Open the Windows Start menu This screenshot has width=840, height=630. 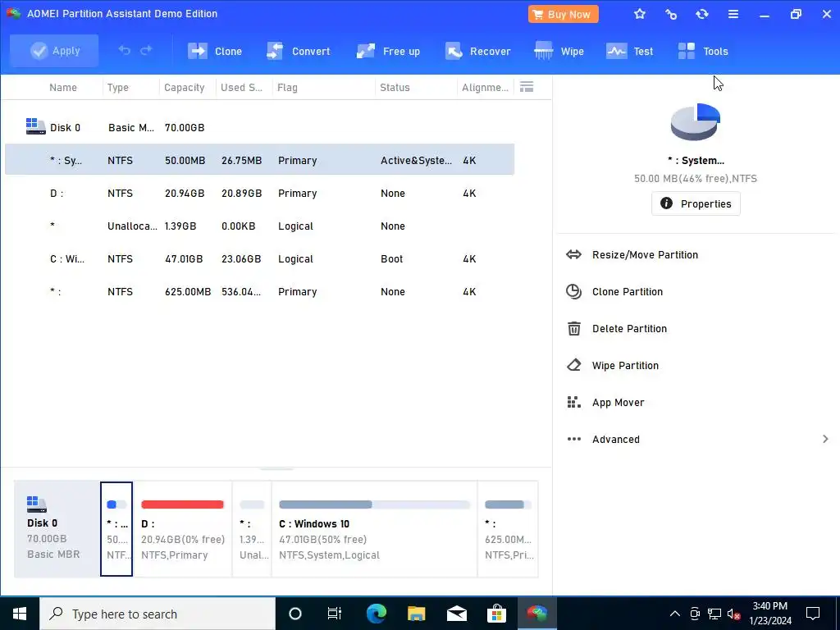(x=20, y=614)
